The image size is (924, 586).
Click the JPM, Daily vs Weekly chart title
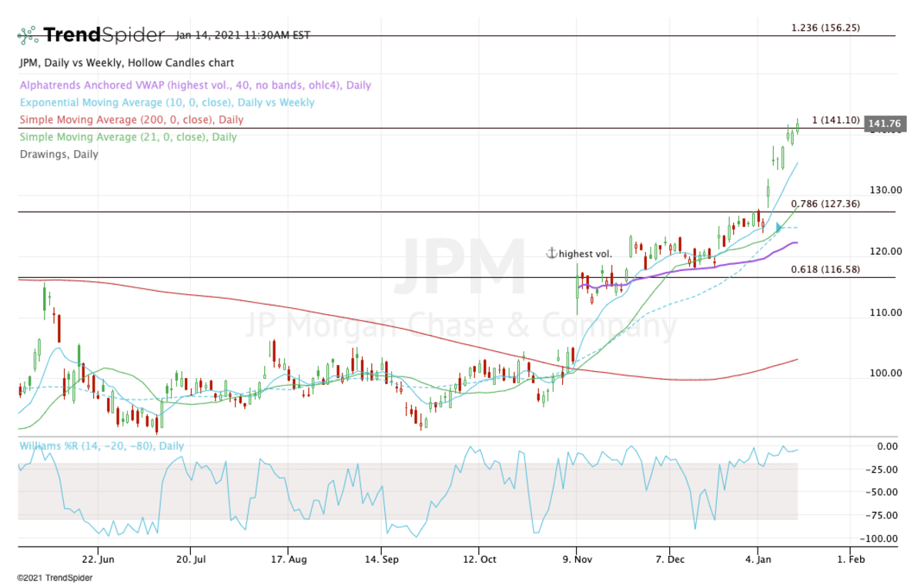[x=127, y=62]
